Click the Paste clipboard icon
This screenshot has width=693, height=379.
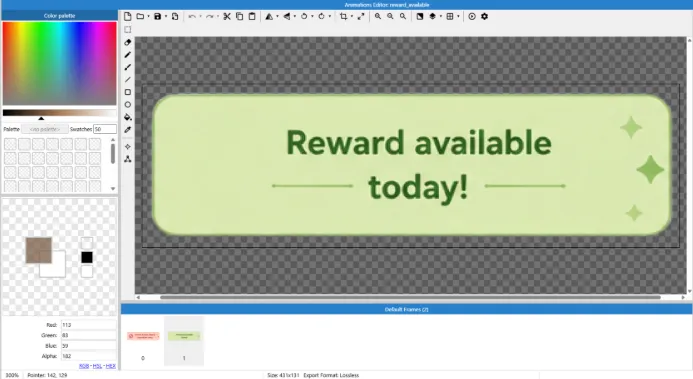pyautogui.click(x=252, y=16)
